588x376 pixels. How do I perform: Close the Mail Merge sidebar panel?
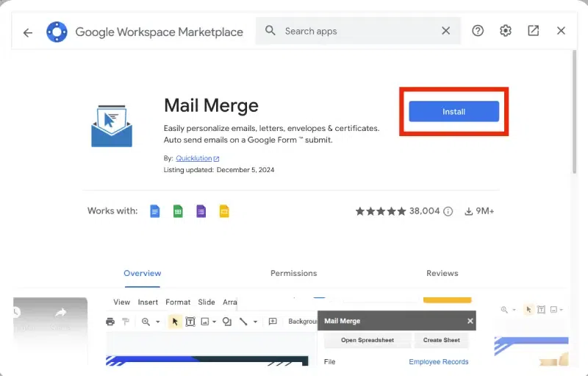[470, 321]
